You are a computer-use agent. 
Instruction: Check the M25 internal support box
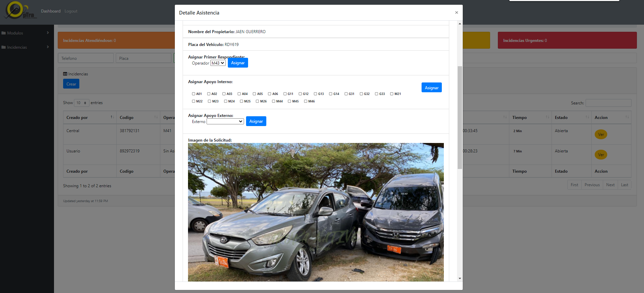(242, 101)
